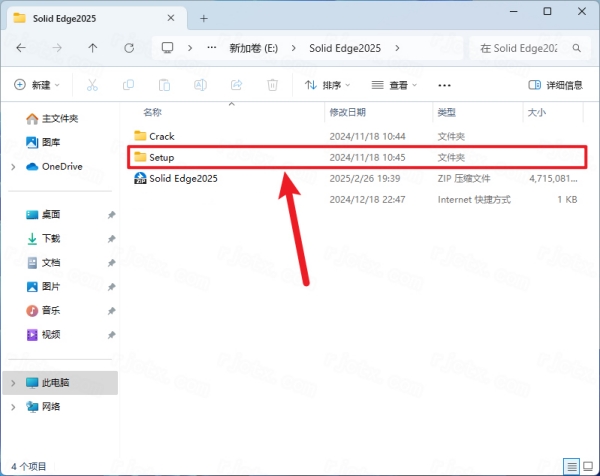Image resolution: width=600 pixels, height=476 pixels.
Task: Refresh the current folder view
Action: (129, 47)
